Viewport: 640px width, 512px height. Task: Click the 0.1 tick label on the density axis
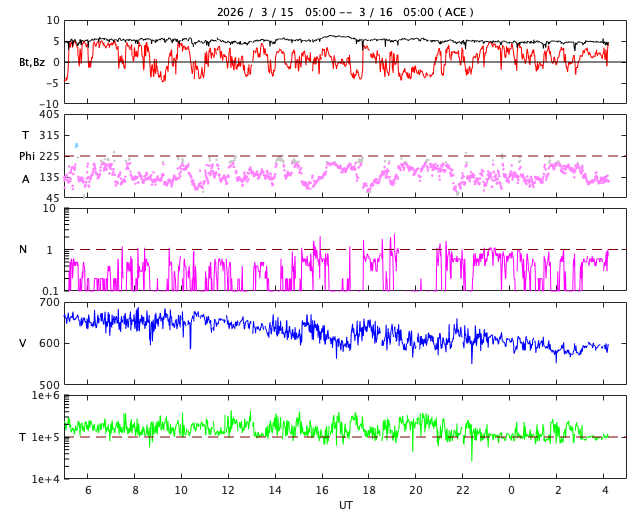pos(49,291)
